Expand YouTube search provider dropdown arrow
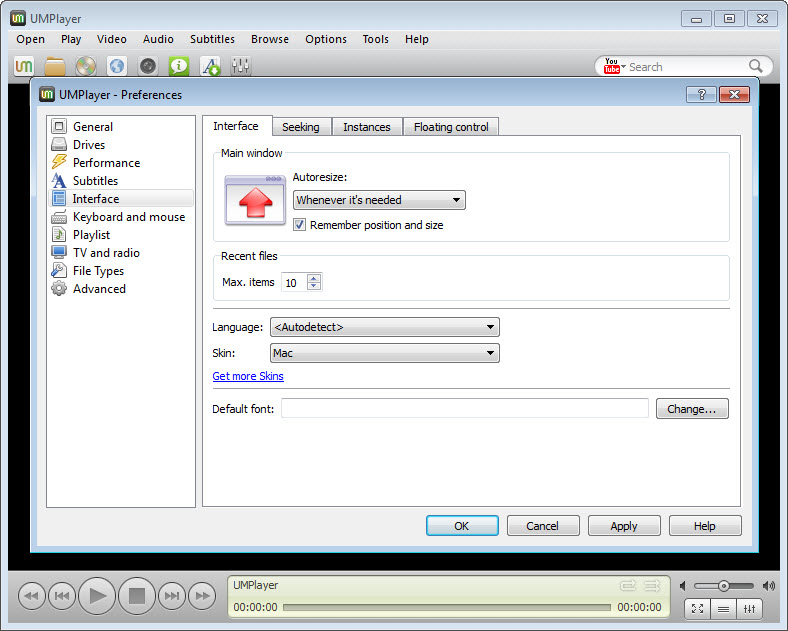The image size is (788, 631). [623, 66]
